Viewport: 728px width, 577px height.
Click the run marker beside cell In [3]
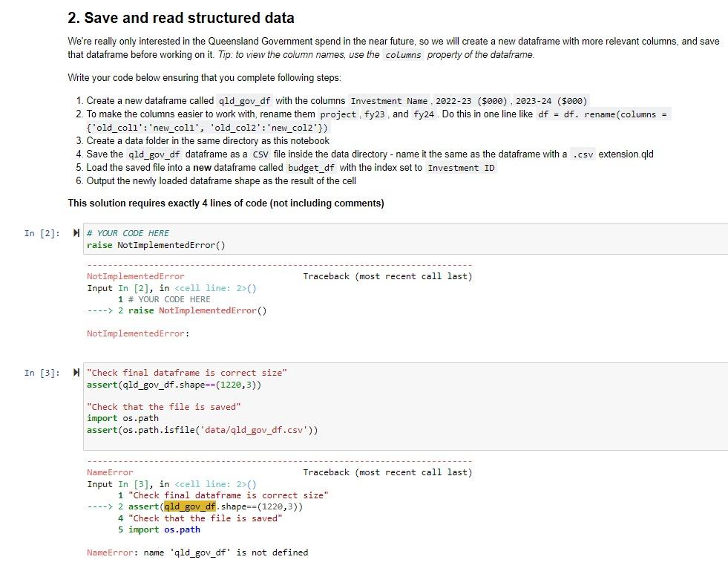(75, 372)
